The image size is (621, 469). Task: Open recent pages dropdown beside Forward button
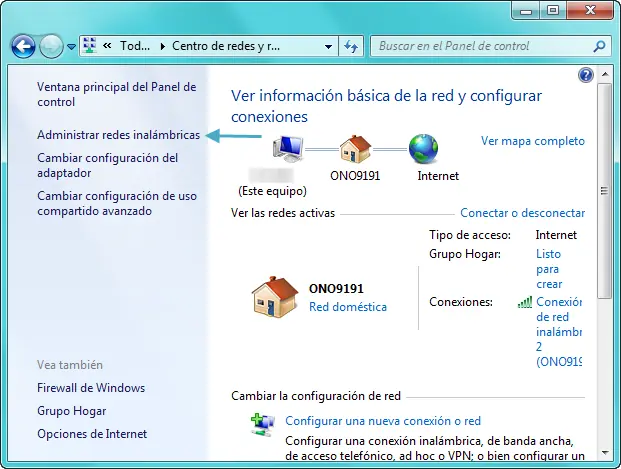click(71, 47)
